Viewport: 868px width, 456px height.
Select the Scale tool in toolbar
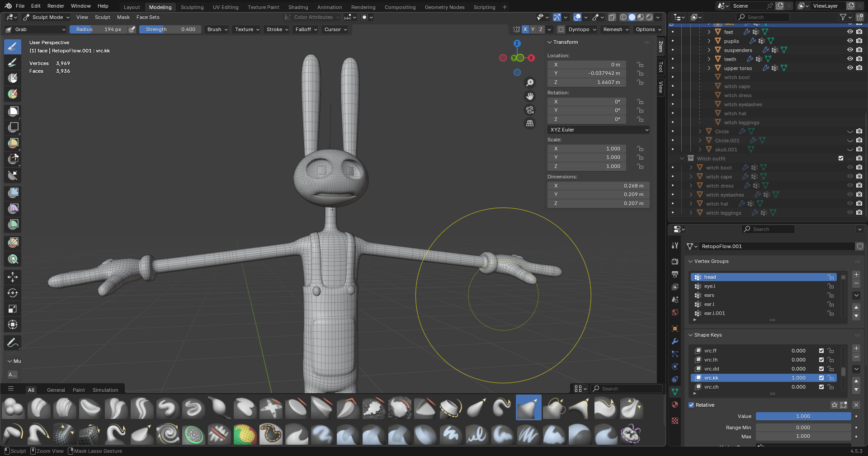click(x=13, y=309)
